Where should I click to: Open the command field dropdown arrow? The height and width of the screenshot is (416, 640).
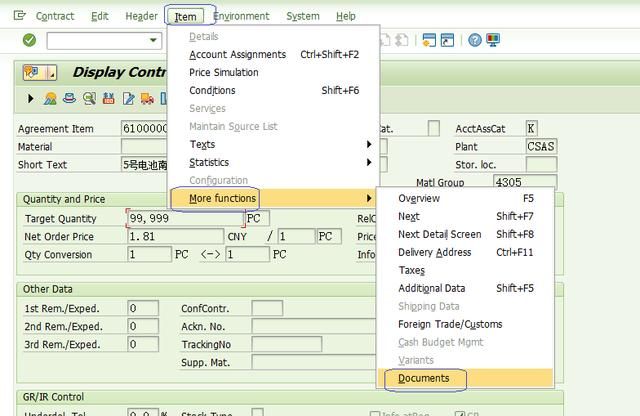tap(153, 40)
